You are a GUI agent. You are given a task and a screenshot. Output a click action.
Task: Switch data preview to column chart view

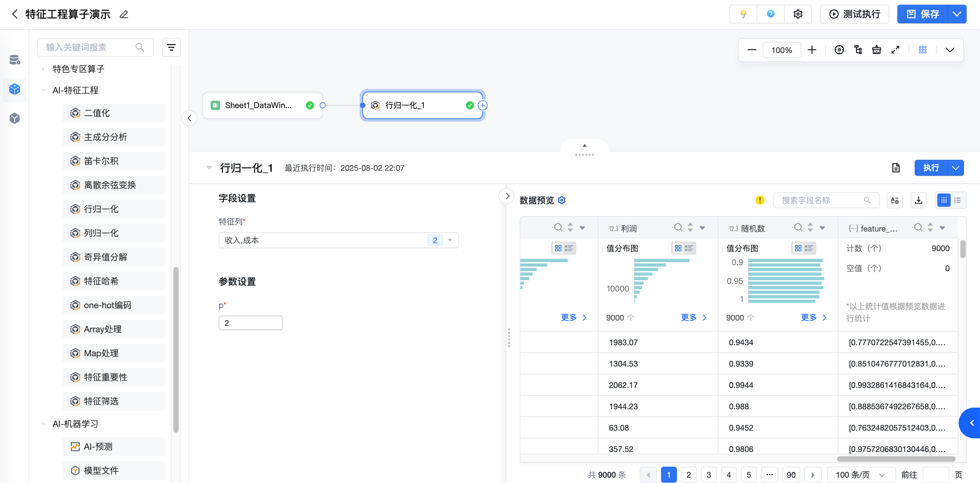(943, 200)
